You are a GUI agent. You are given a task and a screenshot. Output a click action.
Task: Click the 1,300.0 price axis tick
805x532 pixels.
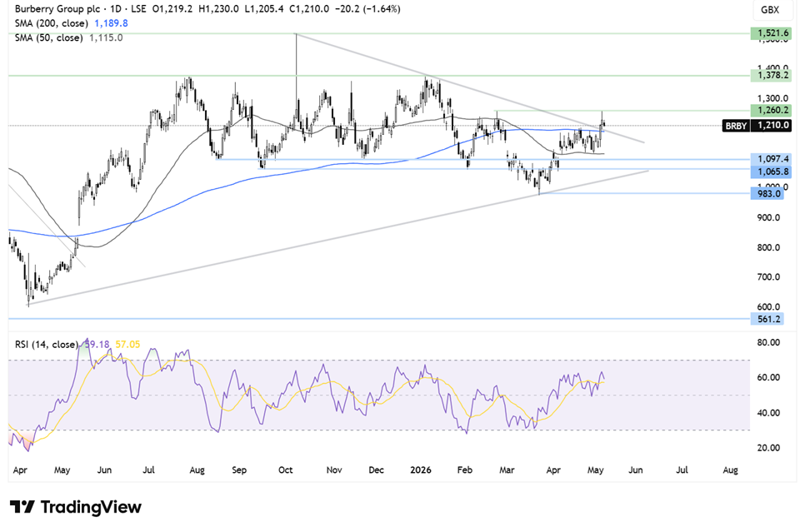(772, 98)
